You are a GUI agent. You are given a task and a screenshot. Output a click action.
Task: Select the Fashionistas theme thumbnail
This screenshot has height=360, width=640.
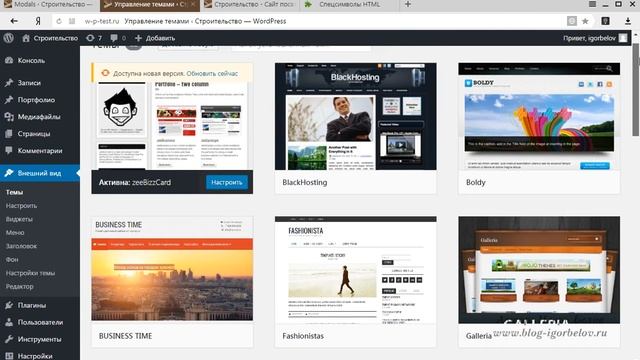tap(356, 269)
